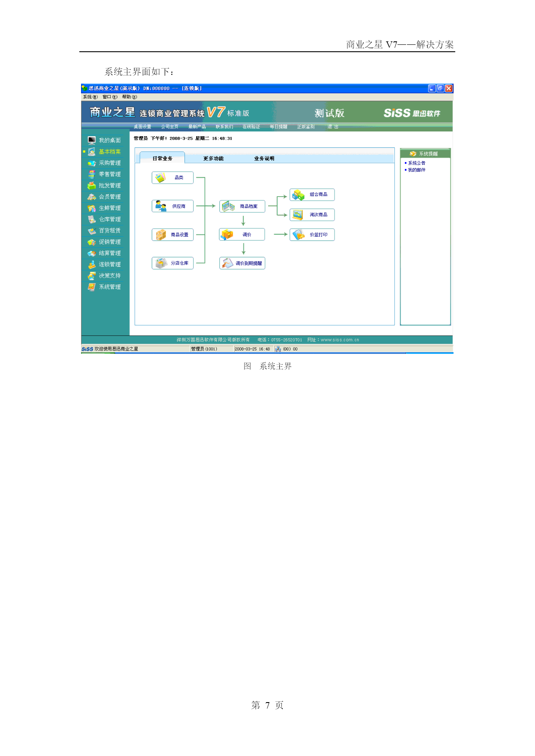The height and width of the screenshot is (756, 535).
Task: Click the 分店仓库 workflow button
Action: [x=172, y=263]
